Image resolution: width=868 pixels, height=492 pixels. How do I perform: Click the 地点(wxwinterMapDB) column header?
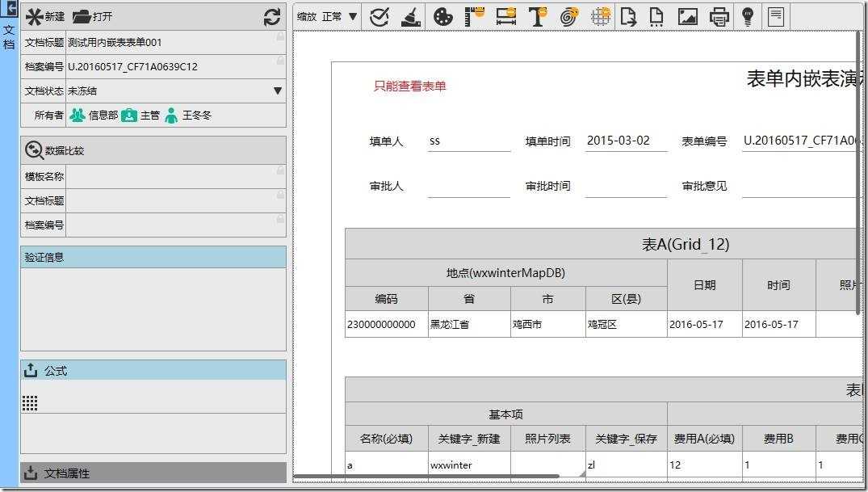tap(506, 273)
